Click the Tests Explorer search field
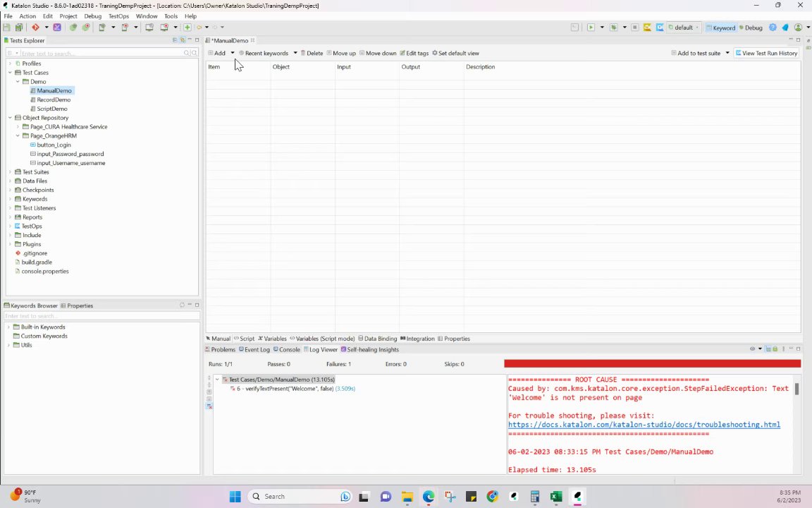This screenshot has width=812, height=508. [102, 53]
